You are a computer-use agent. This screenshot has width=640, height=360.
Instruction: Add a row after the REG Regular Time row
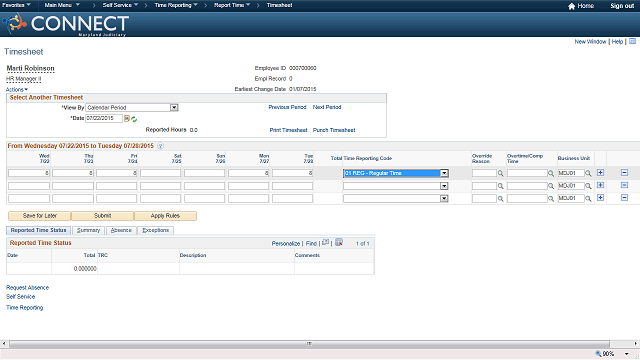click(600, 173)
